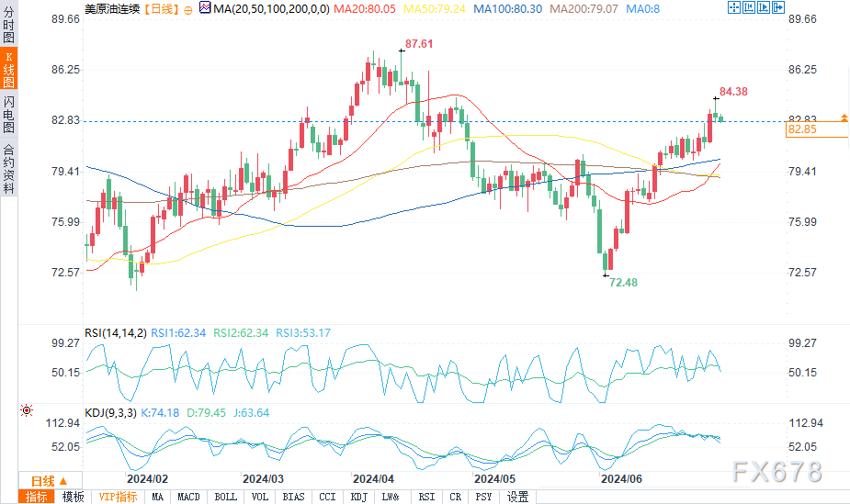Click the J:63.64 value
The image size is (850, 504).
tap(252, 412)
